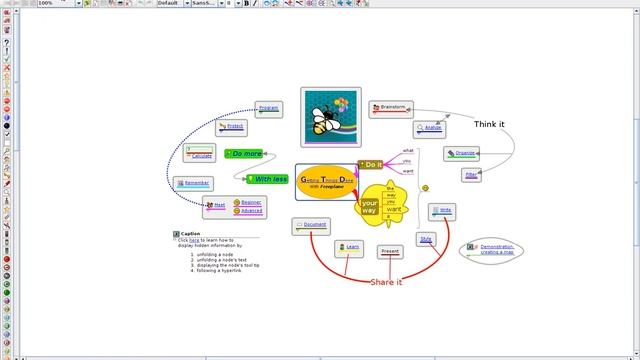The width and height of the screenshot is (640, 360).
Task: Click the bee image thumbnail
Action: click(x=331, y=117)
